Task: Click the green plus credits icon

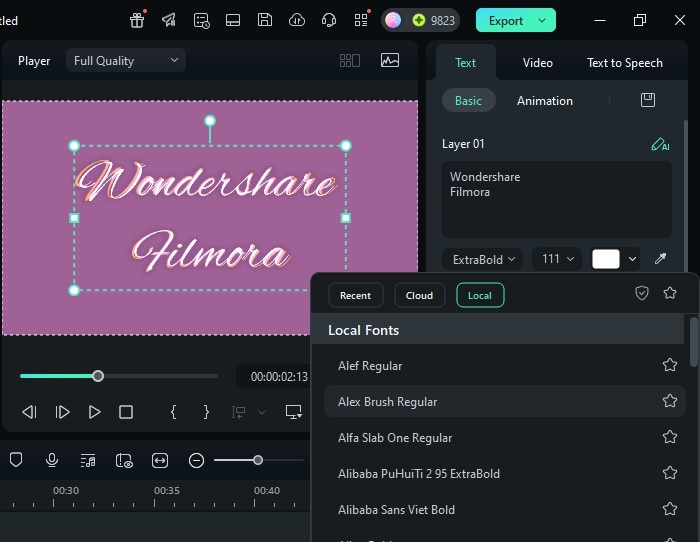Action: coord(419,20)
